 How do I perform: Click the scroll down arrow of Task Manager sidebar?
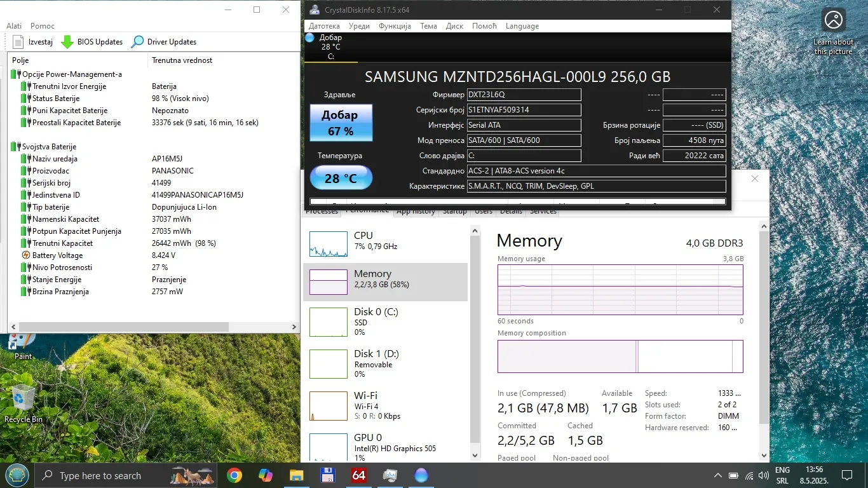tap(473, 455)
